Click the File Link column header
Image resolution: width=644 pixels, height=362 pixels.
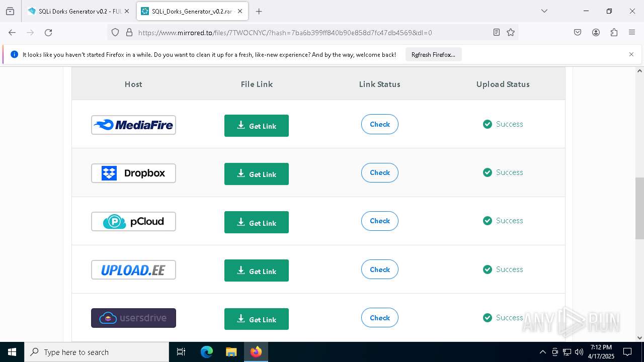(x=257, y=84)
